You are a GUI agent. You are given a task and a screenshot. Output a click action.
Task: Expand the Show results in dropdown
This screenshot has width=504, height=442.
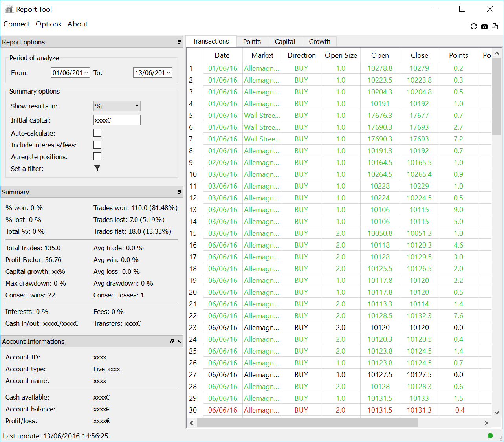(x=117, y=106)
